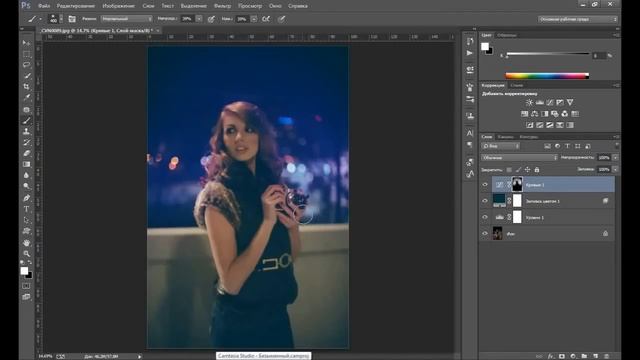Open the History collapsed panel icon
This screenshot has width=640, height=360.
(470, 42)
